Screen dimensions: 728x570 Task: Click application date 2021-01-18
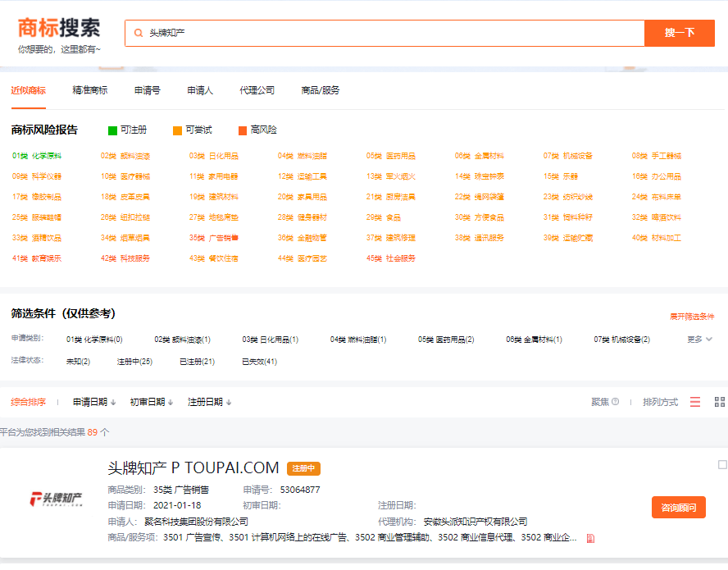[x=177, y=505]
